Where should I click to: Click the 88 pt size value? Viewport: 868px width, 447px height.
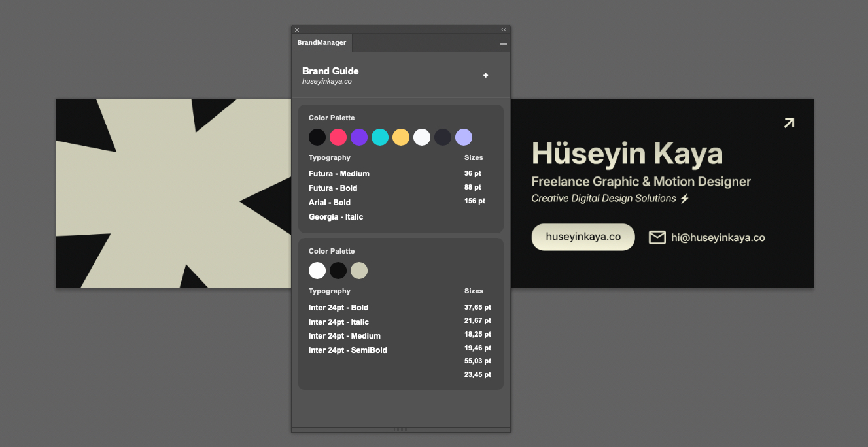click(473, 188)
